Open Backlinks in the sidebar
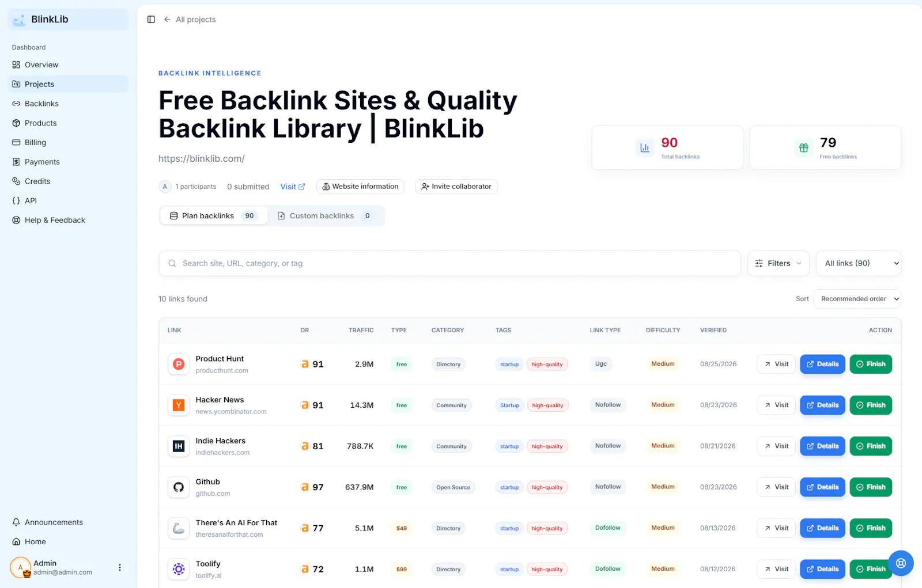Image resolution: width=922 pixels, height=588 pixels. point(68,104)
